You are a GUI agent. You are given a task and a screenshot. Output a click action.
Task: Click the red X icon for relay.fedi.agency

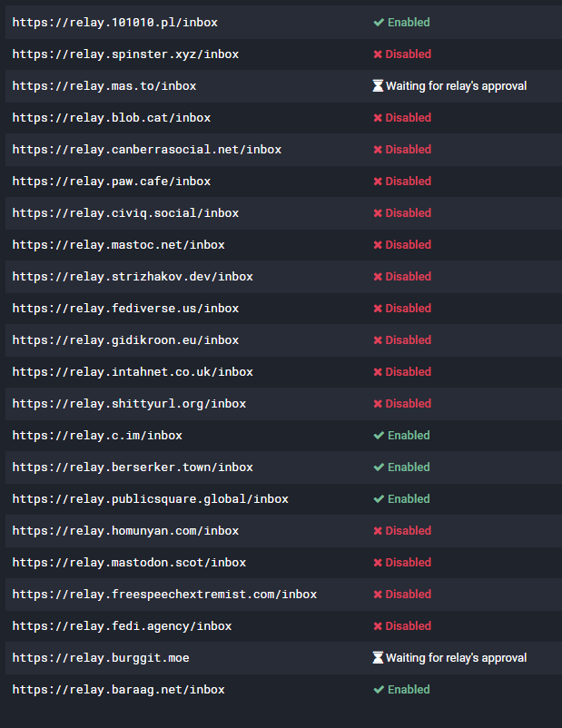point(378,626)
